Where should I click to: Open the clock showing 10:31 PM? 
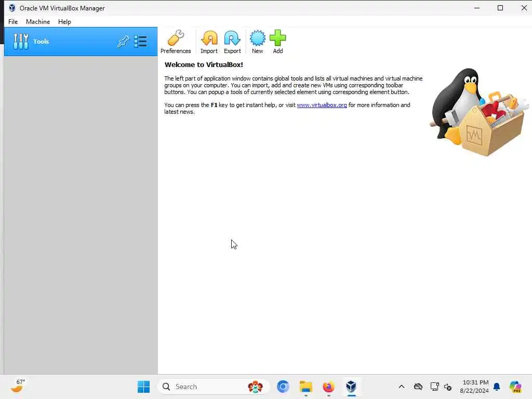(x=474, y=387)
